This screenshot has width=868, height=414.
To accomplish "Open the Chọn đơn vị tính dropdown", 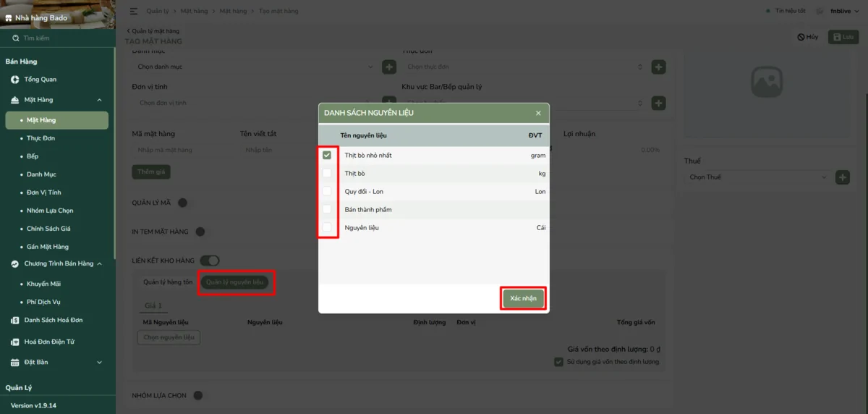I will [x=255, y=103].
